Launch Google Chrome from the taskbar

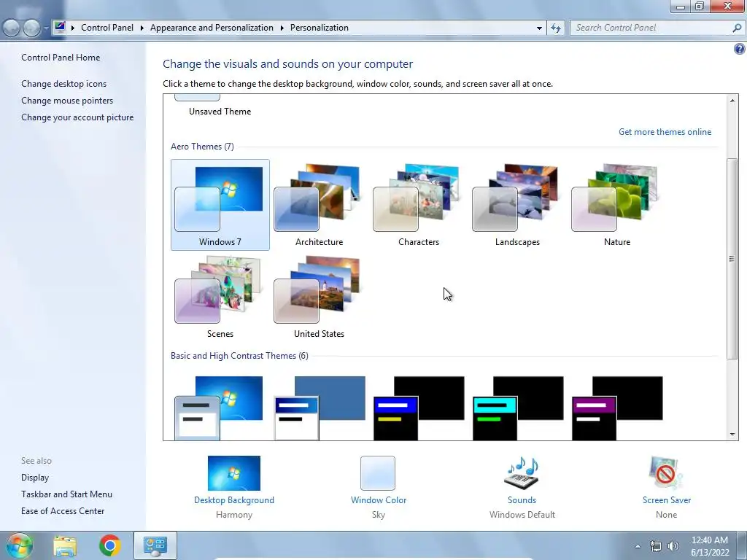[109, 545]
